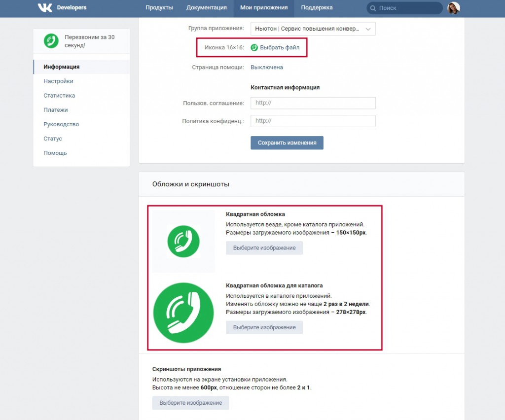Image resolution: width=505 pixels, height=420 pixels.
Task: Click the VK logo icon
Action: click(45, 7)
